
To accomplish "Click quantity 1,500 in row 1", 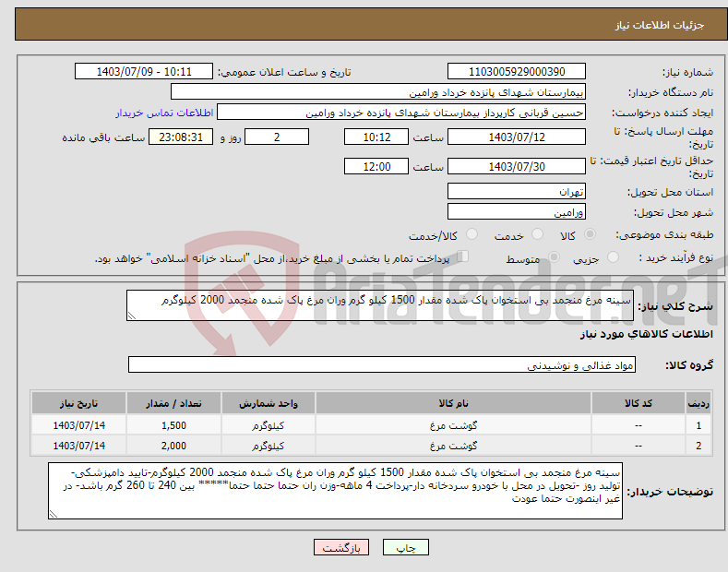I will click(x=173, y=425).
